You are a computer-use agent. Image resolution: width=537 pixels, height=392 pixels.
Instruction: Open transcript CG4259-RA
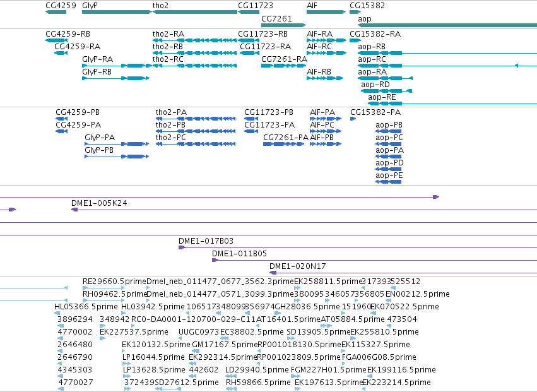coord(61,53)
